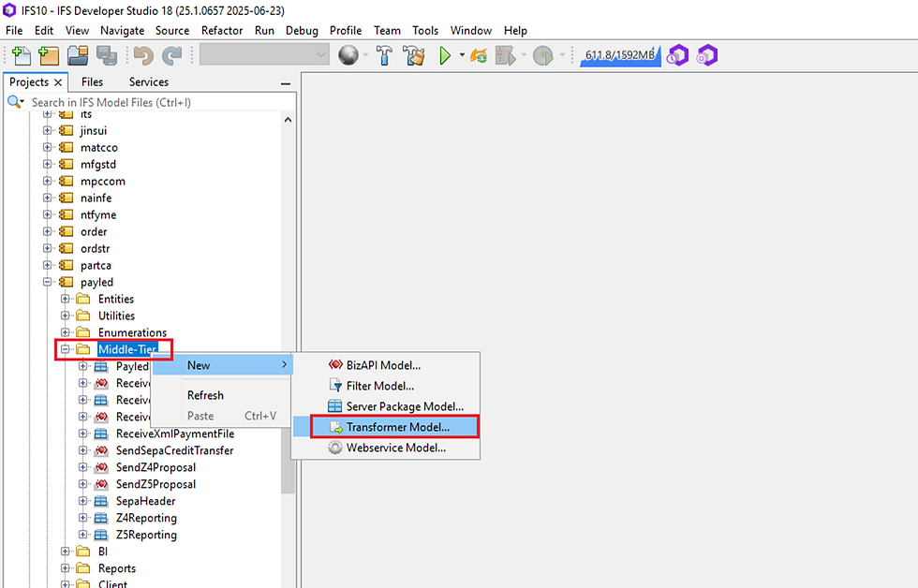Click the second purple IFS hexagon icon
The height and width of the screenshot is (588, 918).
point(706,55)
